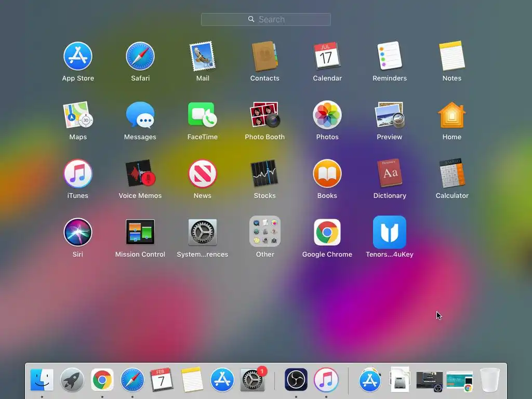Open the Mail app
This screenshot has height=399, width=532.
click(203, 56)
